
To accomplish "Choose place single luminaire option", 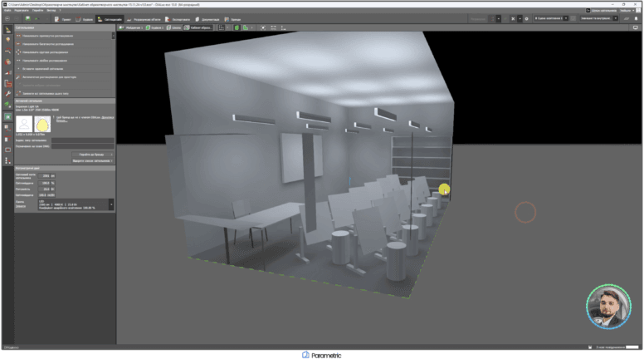I will tap(63, 69).
